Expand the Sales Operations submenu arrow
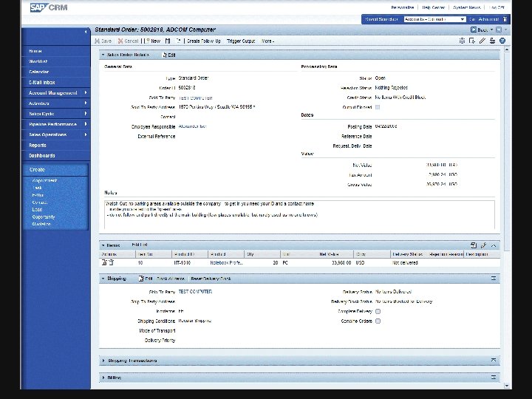Image resolution: width=532 pixels, height=399 pixels. coord(86,134)
